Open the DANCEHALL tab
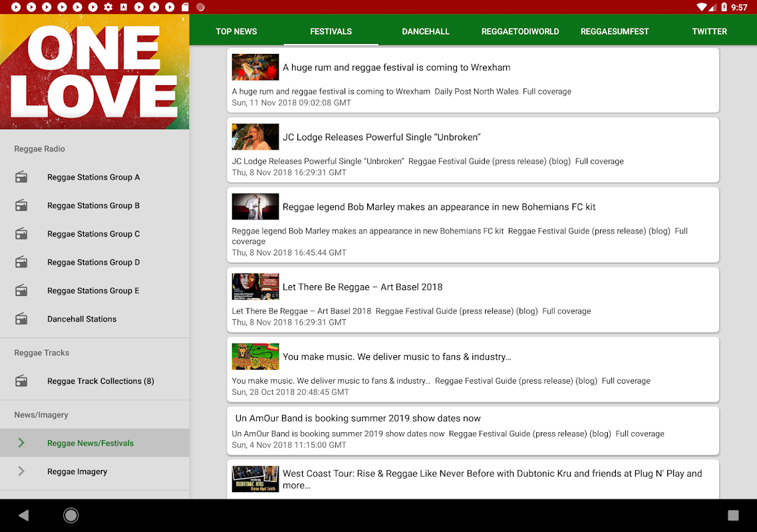Screen dimensions: 757x532 [x=426, y=31]
